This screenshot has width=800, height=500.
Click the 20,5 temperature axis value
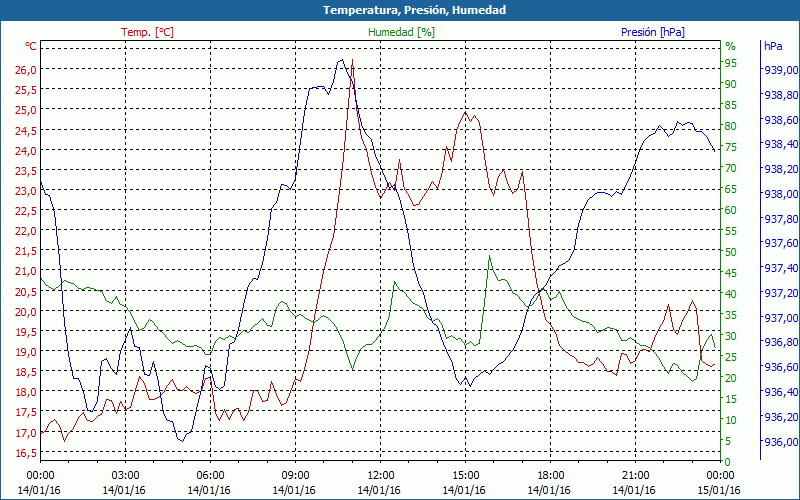click(x=27, y=292)
